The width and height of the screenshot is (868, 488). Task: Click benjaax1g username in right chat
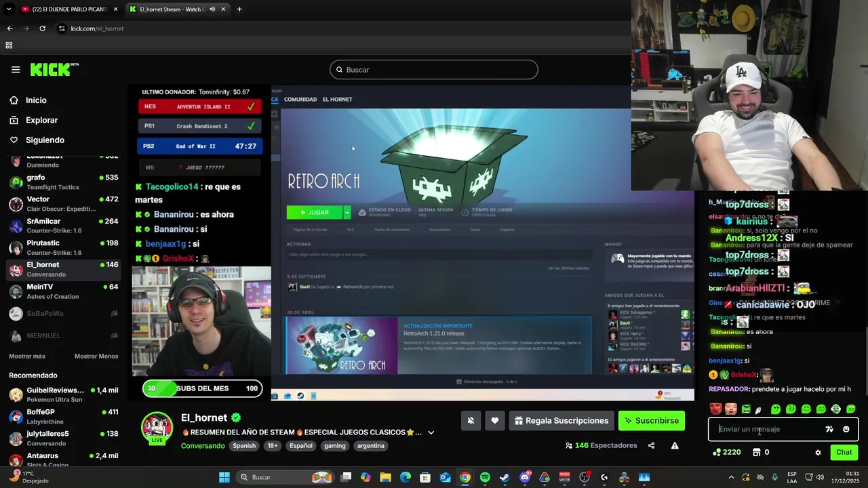pyautogui.click(x=725, y=361)
